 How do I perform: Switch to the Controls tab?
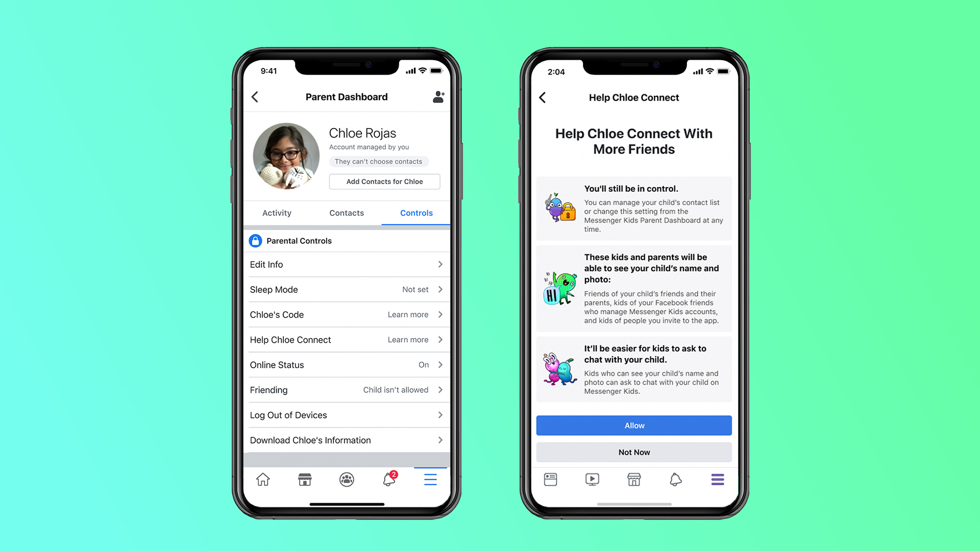[416, 213]
